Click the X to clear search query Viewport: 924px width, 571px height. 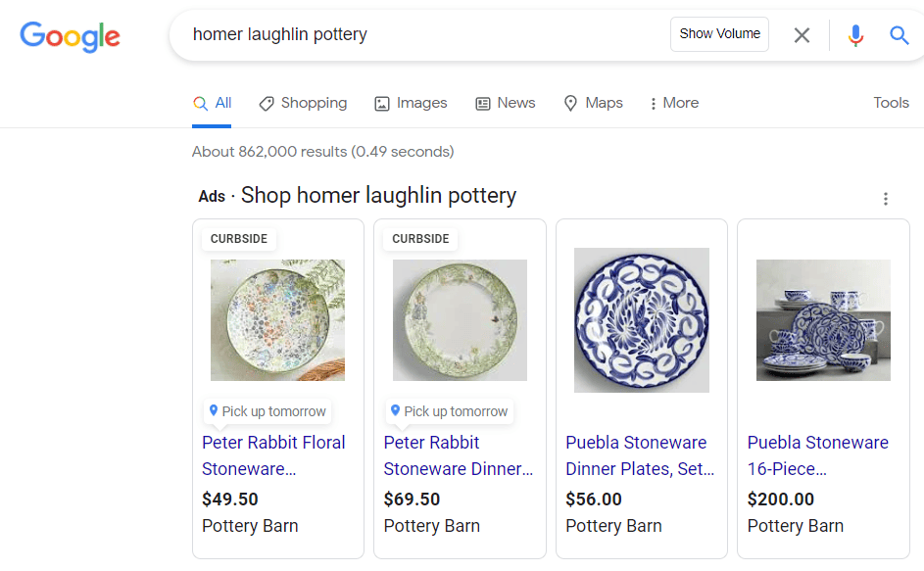(802, 34)
